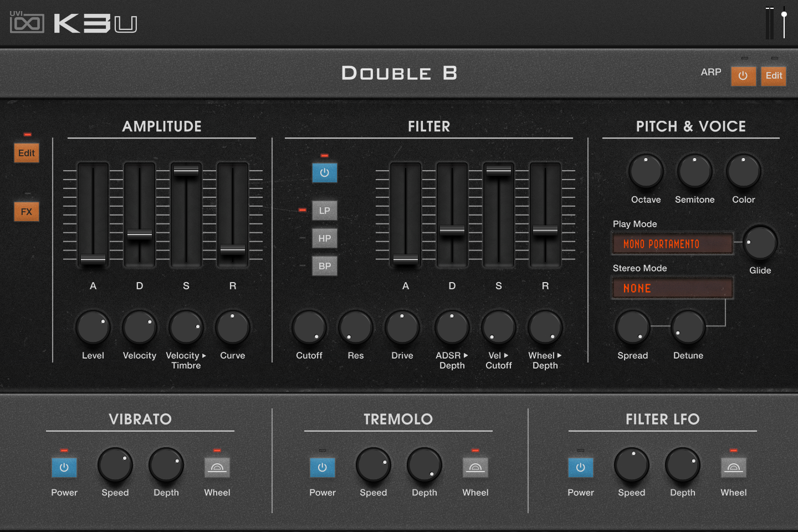Open the Play Mode selector showing MONO PORTAMENTO
Viewport: 798px width, 532px height.
point(672,243)
